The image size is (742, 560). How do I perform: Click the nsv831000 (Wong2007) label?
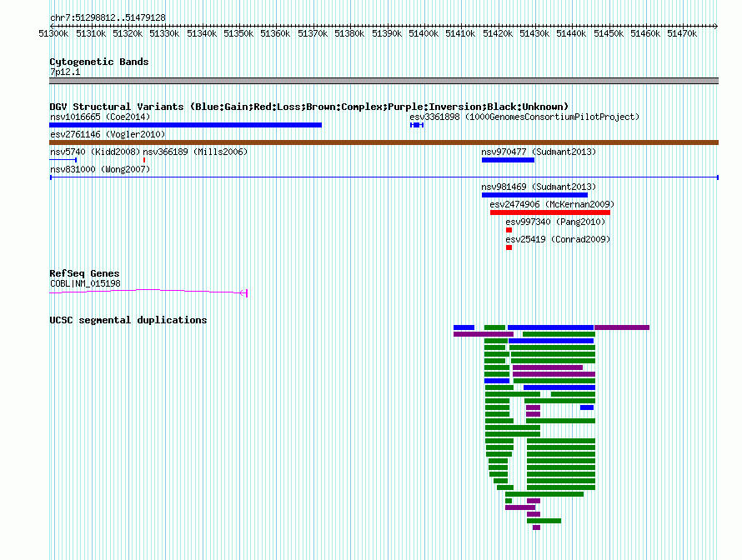(100, 169)
